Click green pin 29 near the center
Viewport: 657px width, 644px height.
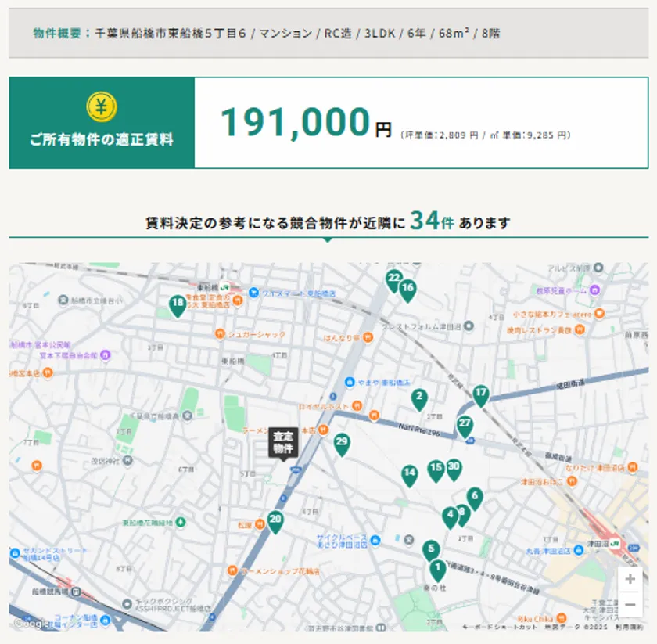click(x=340, y=441)
